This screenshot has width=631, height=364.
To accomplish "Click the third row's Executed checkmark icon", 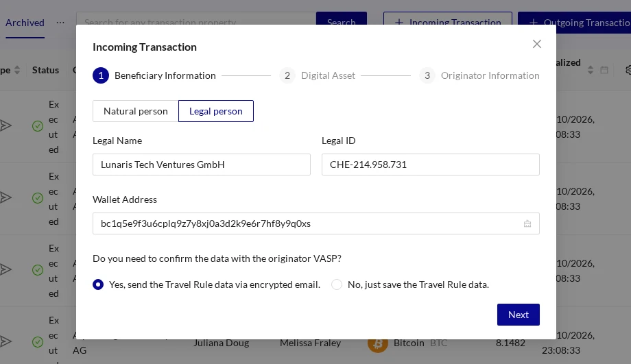I will tap(38, 270).
